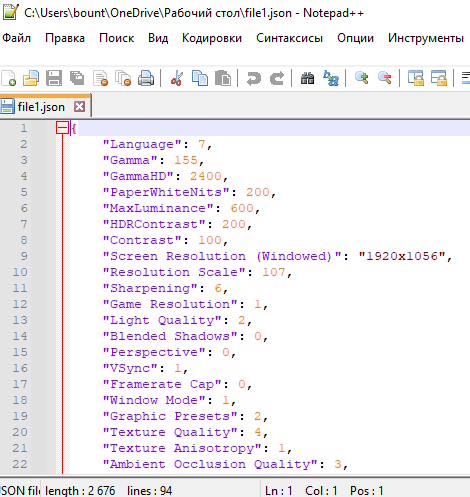Open the Синтаксисы menu
Viewport: 470px width, 497px height.
[289, 38]
